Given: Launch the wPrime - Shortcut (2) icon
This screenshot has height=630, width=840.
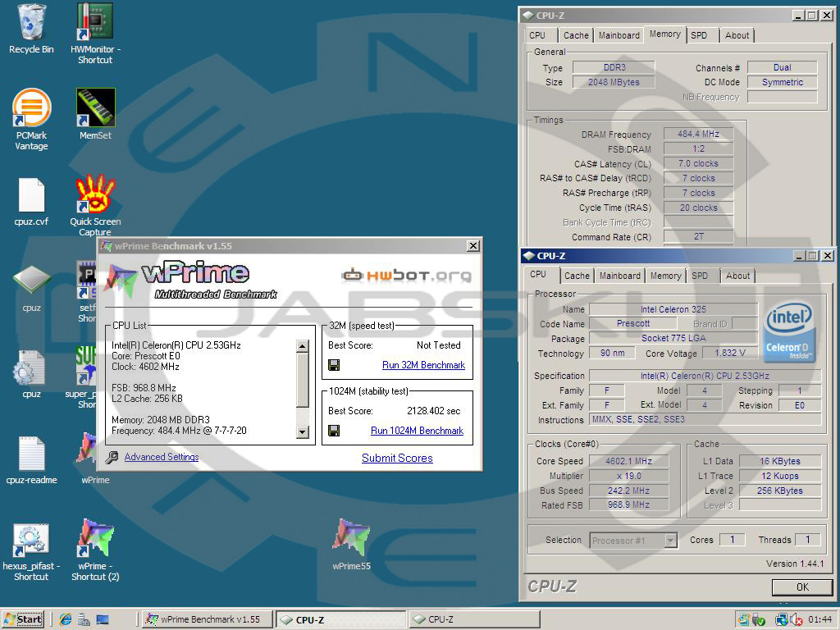Looking at the screenshot, I should [x=95, y=538].
